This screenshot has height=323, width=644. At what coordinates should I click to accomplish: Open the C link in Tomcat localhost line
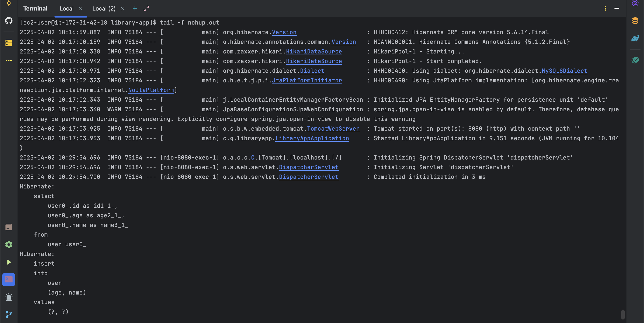(253, 158)
